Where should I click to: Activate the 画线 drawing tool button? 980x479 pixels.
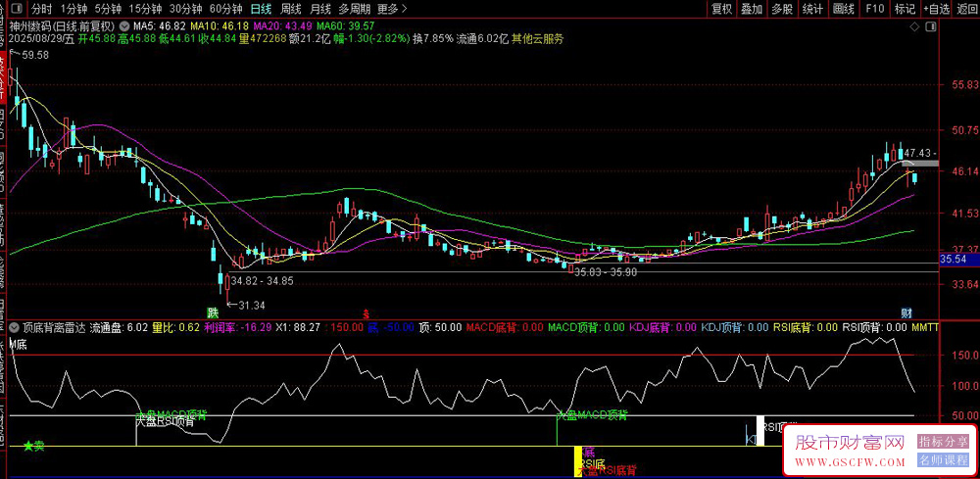pos(844,9)
